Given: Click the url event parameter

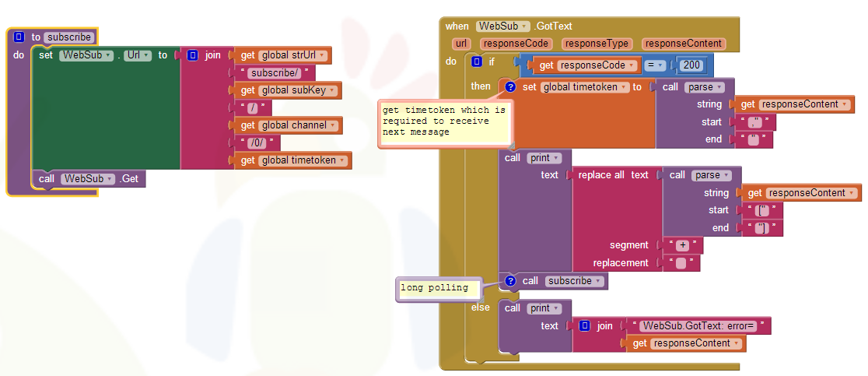Looking at the screenshot, I should (461, 44).
